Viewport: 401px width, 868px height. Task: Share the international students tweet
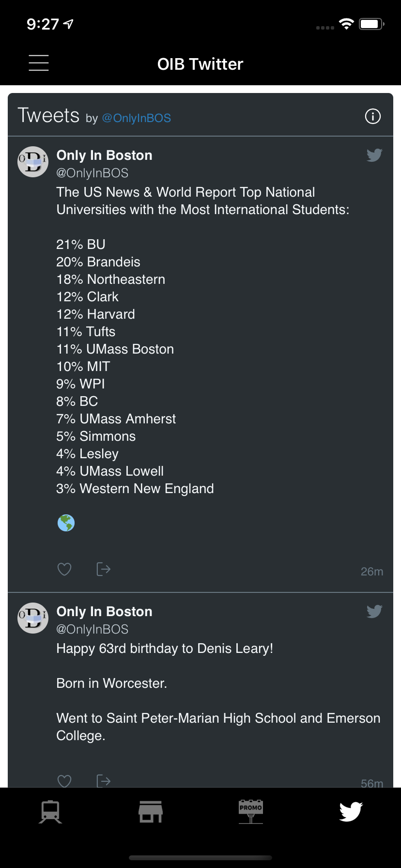pos(103,569)
